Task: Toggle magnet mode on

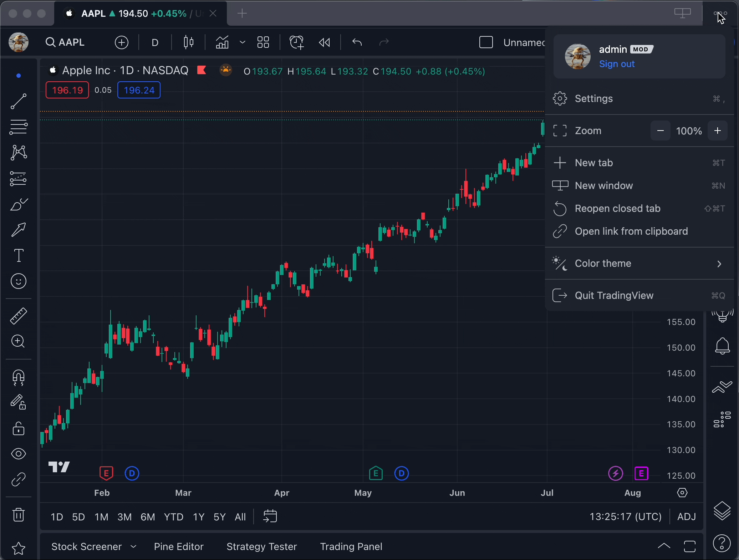Action: pos(19,377)
